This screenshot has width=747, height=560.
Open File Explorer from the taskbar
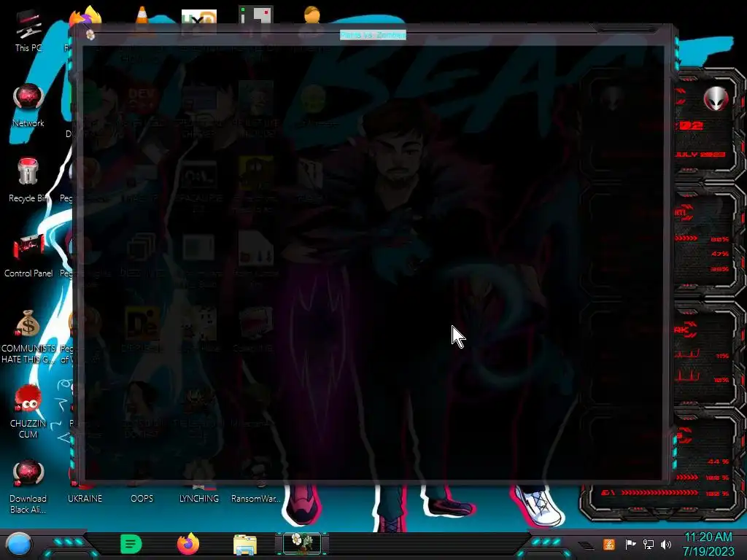(x=245, y=545)
